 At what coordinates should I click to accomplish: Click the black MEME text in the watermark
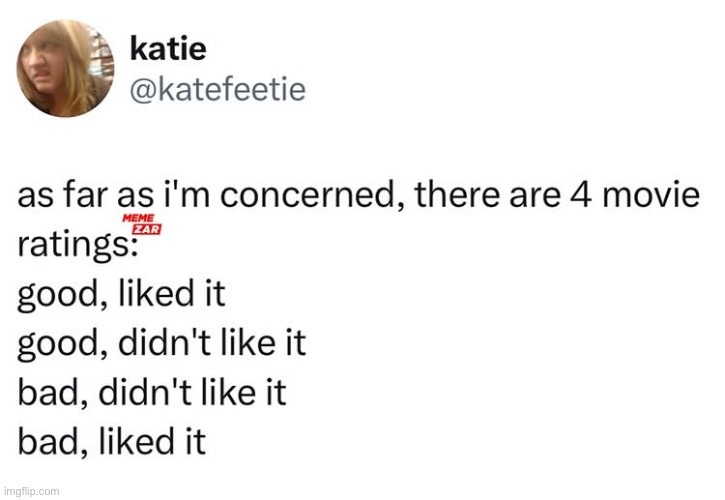pos(136,219)
